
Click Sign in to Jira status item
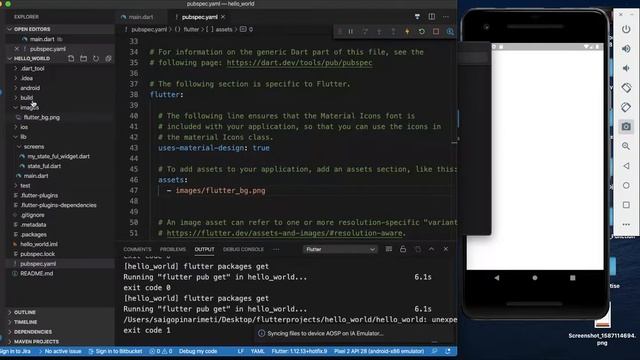coord(16,351)
